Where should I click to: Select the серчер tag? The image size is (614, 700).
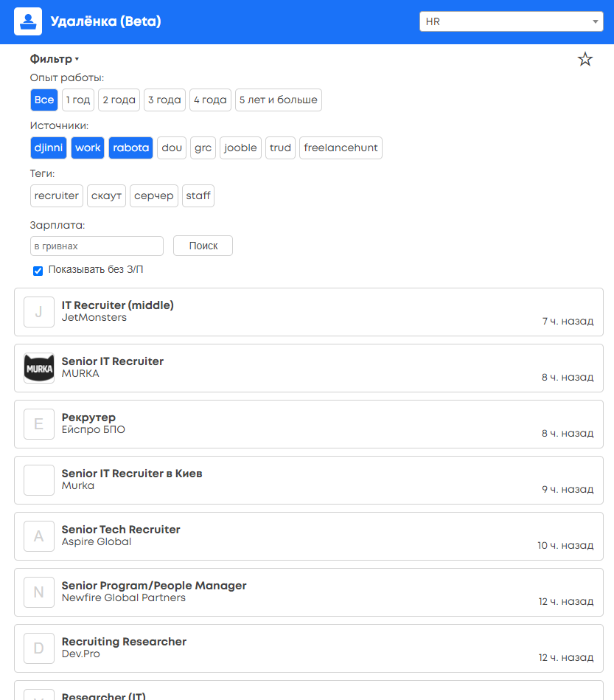[154, 196]
